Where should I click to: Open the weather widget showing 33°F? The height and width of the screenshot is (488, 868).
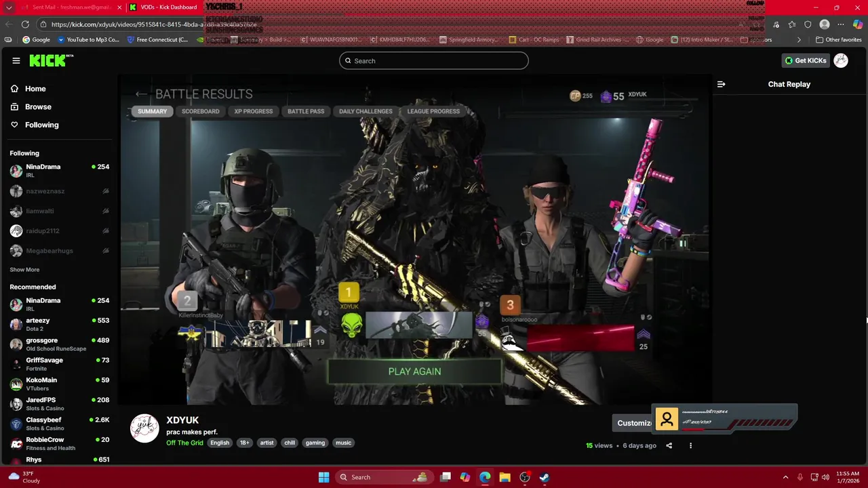click(24, 477)
